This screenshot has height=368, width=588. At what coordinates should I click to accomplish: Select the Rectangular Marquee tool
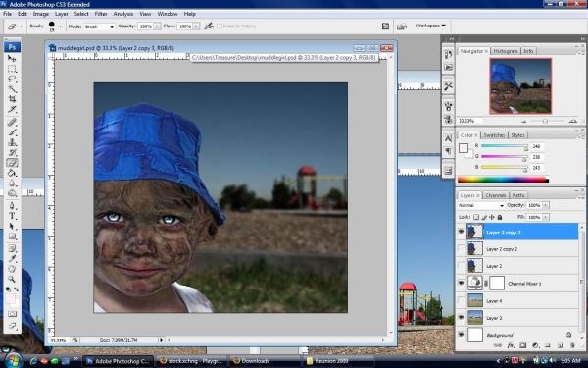12,69
